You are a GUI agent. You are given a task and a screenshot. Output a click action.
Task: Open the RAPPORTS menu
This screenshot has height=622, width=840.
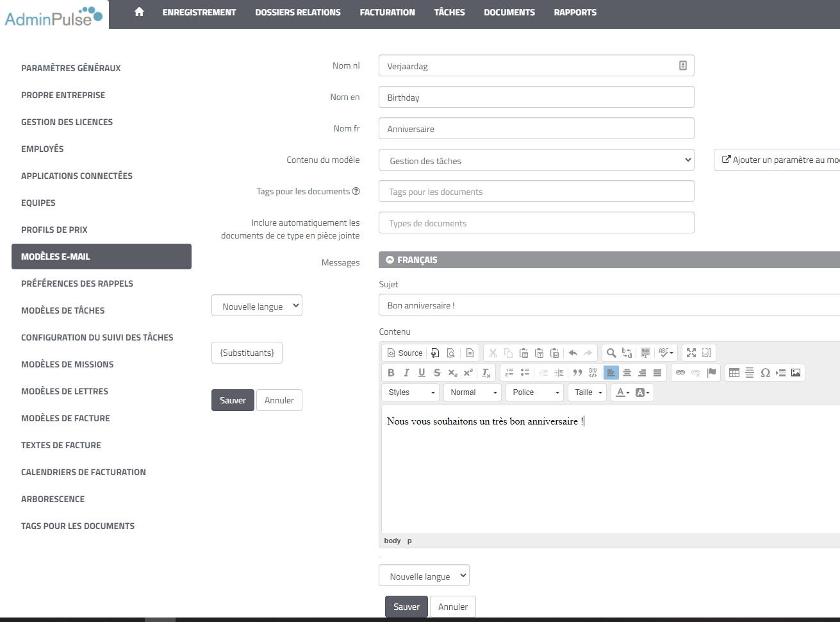(x=575, y=12)
